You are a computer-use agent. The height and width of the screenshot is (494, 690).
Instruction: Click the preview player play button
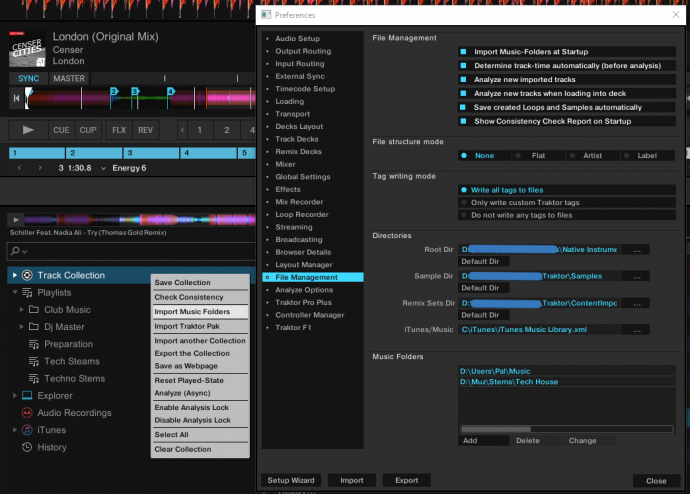(x=16, y=220)
